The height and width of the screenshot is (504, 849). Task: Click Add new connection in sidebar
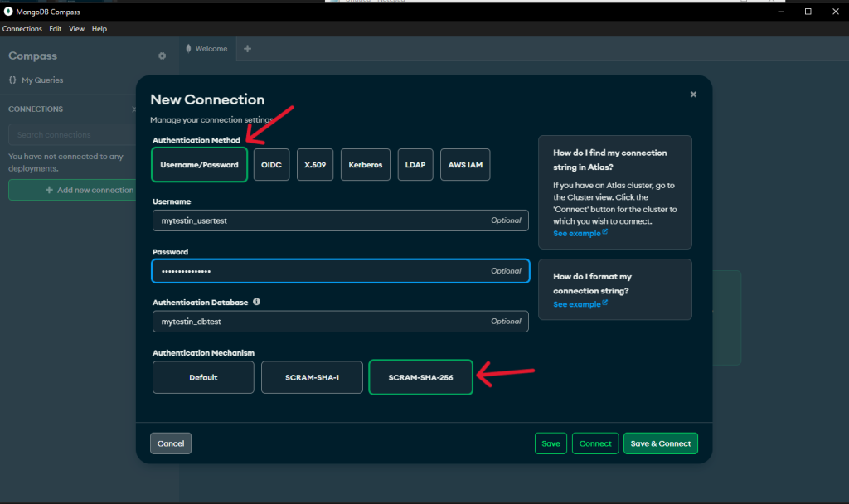pyautogui.click(x=73, y=190)
